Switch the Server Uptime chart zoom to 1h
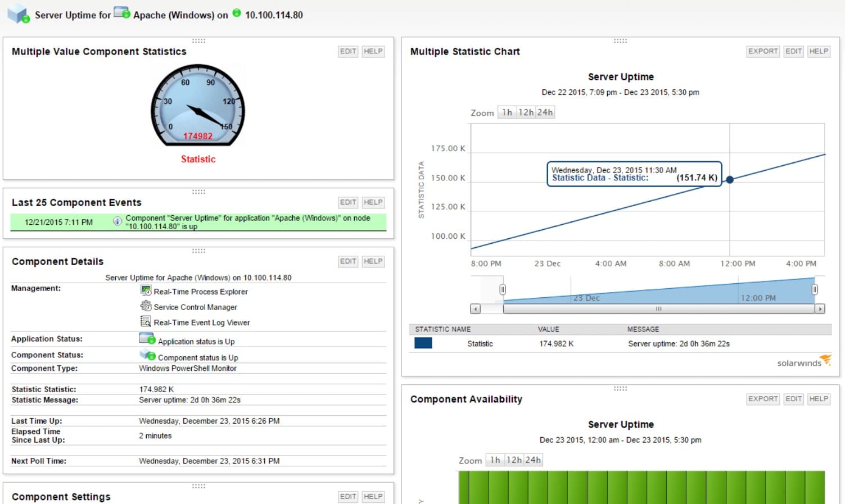The image size is (845, 504). click(506, 112)
